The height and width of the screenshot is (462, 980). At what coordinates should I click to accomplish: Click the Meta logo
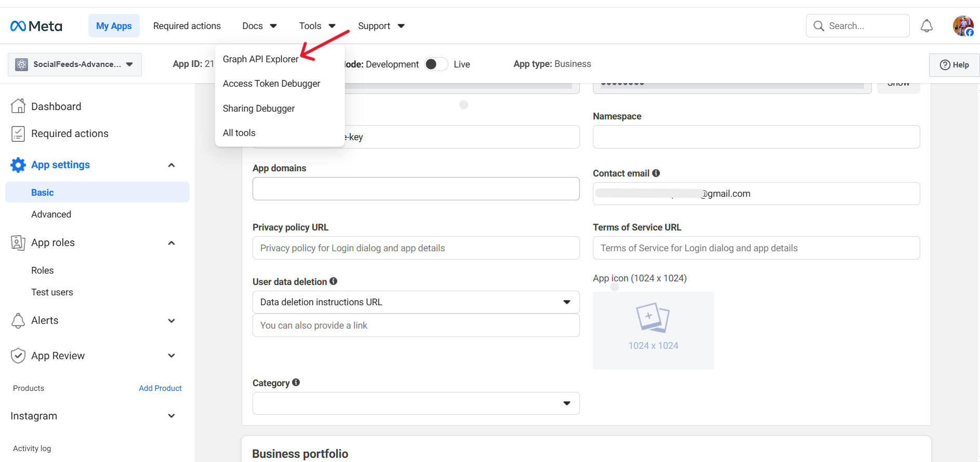point(36,26)
